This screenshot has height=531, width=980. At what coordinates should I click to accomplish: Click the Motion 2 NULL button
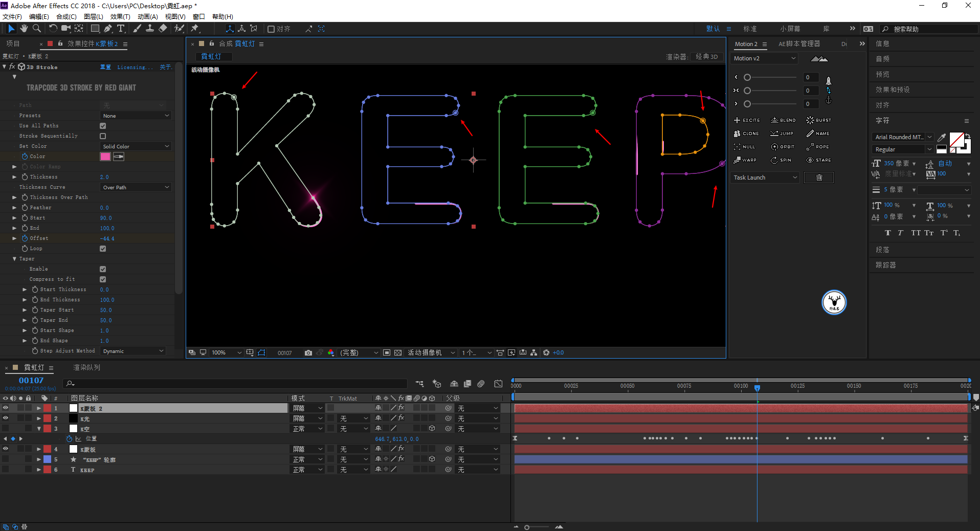point(745,147)
